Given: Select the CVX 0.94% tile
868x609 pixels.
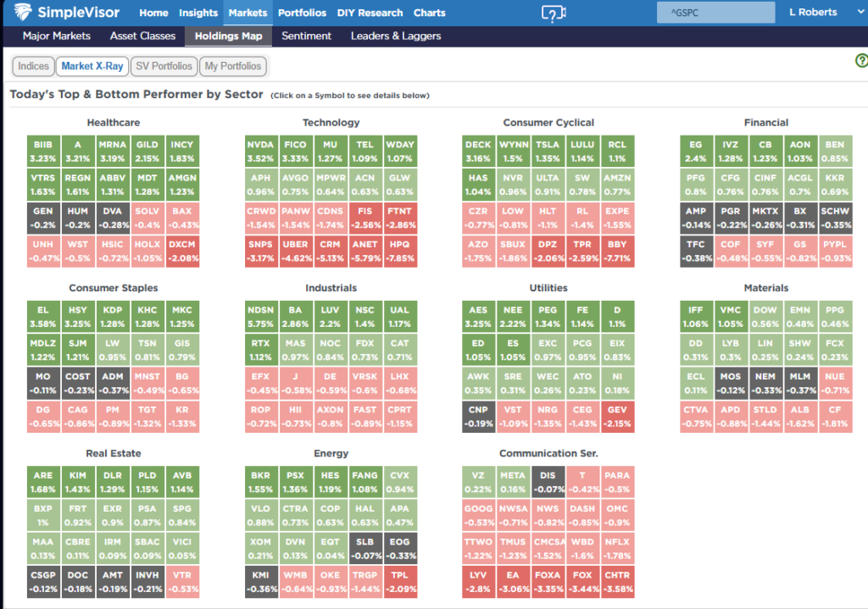Looking at the screenshot, I should 400,482.
